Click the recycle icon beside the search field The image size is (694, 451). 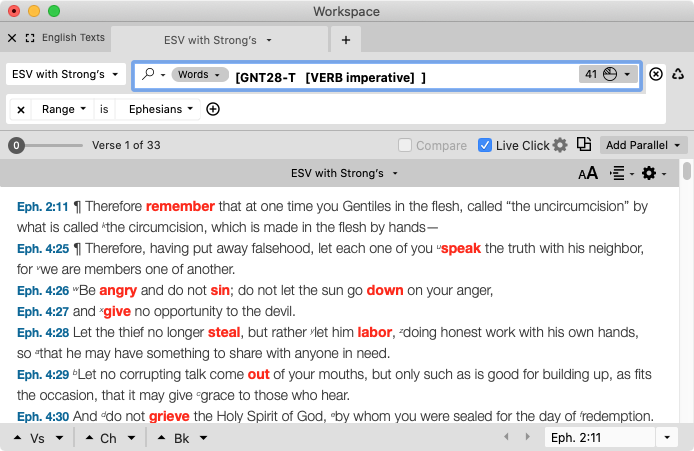click(x=678, y=75)
